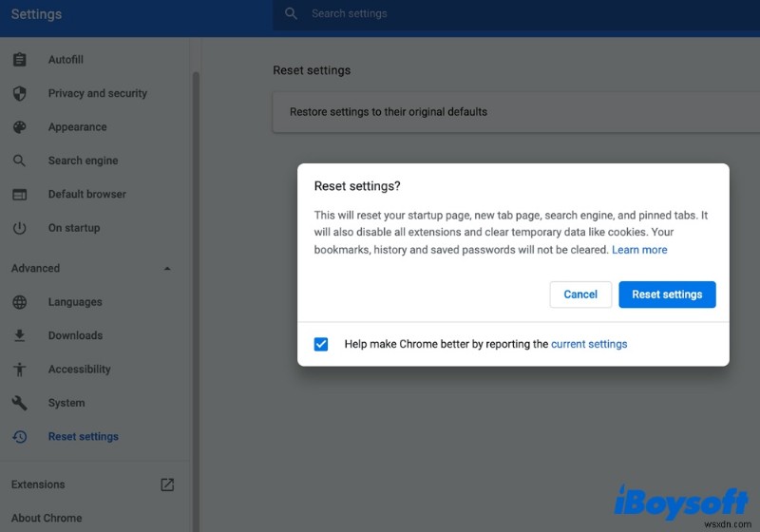The height and width of the screenshot is (532, 760).
Task: Open Extensions external link icon
Action: (x=167, y=484)
